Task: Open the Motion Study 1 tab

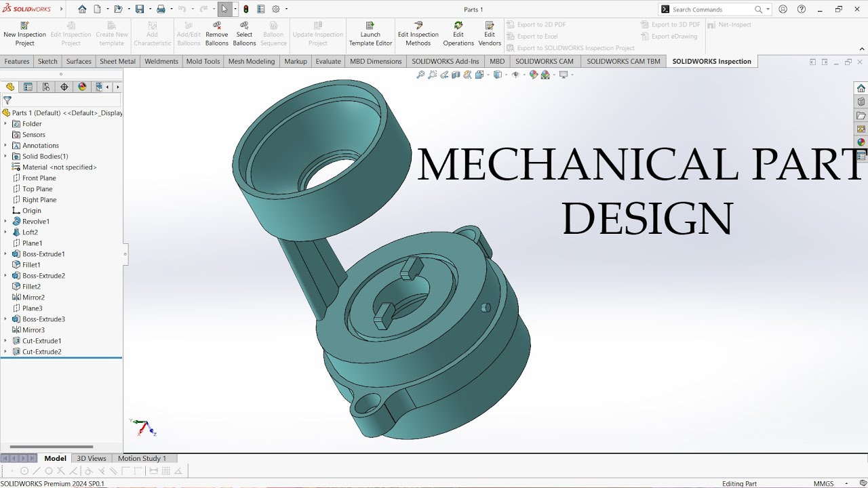Action: point(142,458)
